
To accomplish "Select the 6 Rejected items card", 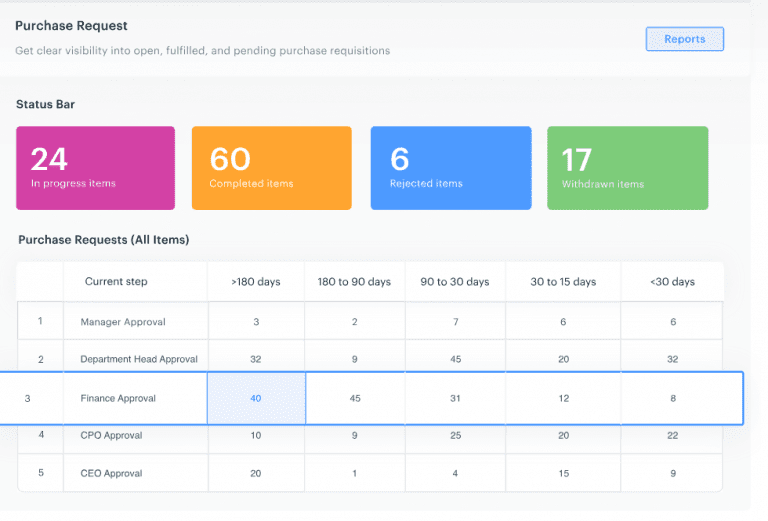I will point(451,168).
